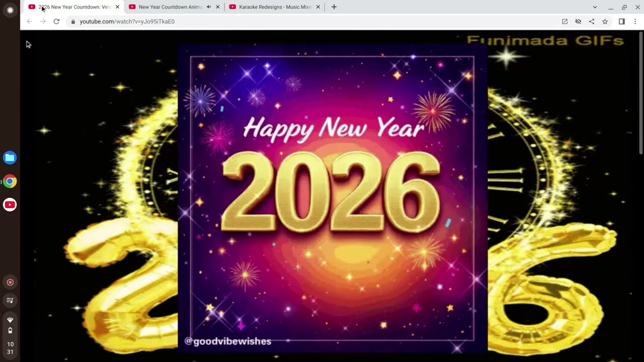Viewport: 644px width, 362px height.
Task: Close the Karaoke Redesigns tab
Action: [x=318, y=7]
